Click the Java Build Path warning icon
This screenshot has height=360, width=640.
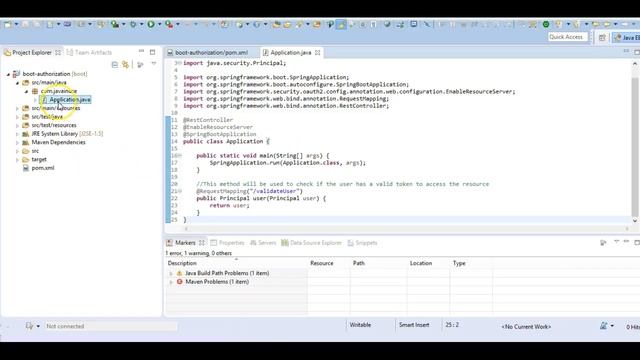pyautogui.click(x=180, y=273)
